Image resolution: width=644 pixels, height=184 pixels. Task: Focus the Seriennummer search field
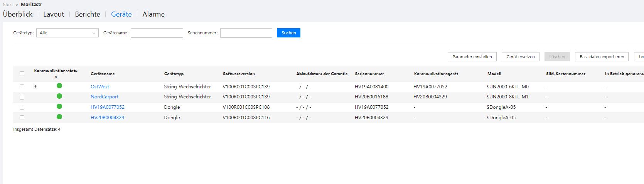[x=246, y=33]
